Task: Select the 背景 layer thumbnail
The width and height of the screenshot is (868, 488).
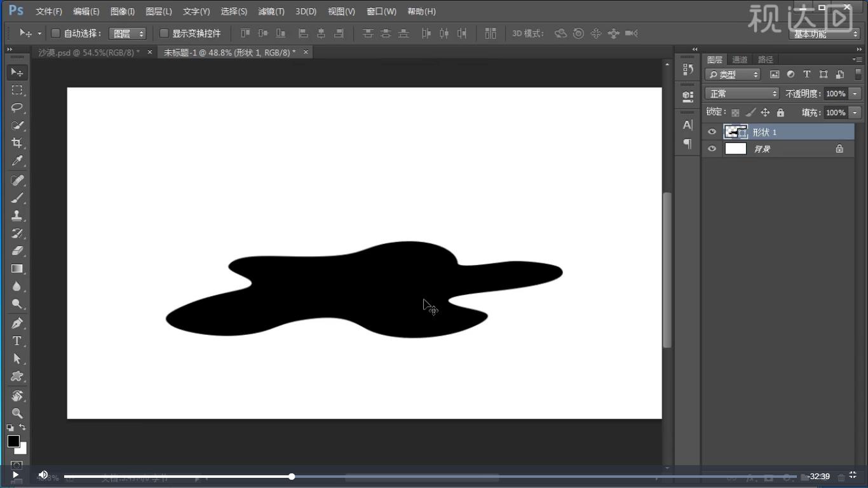Action: (735, 149)
